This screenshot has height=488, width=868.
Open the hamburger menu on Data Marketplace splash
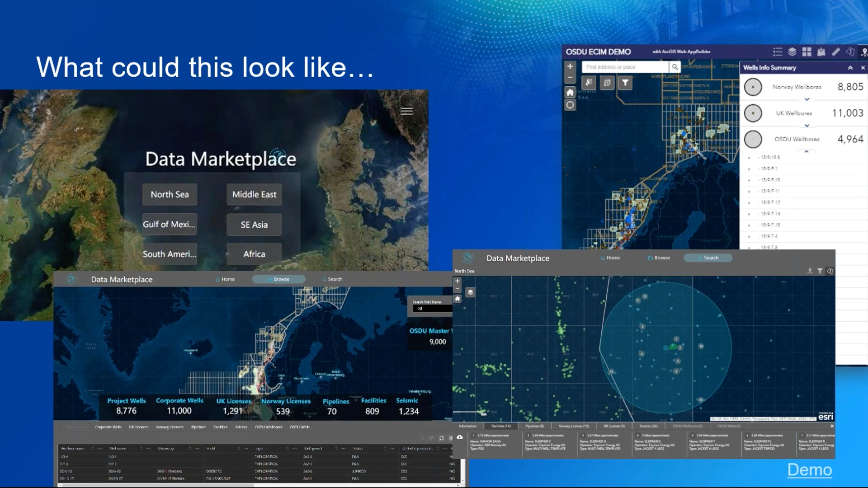pos(406,111)
